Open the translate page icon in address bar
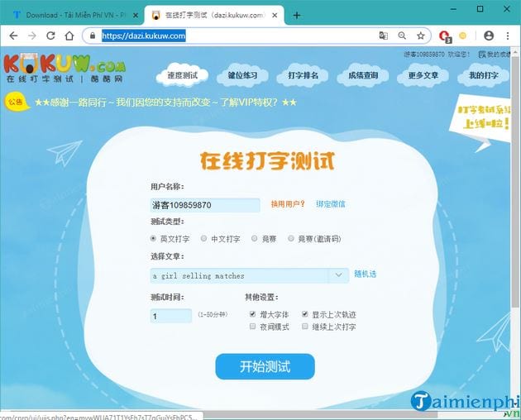The image size is (521, 420). tap(383, 36)
